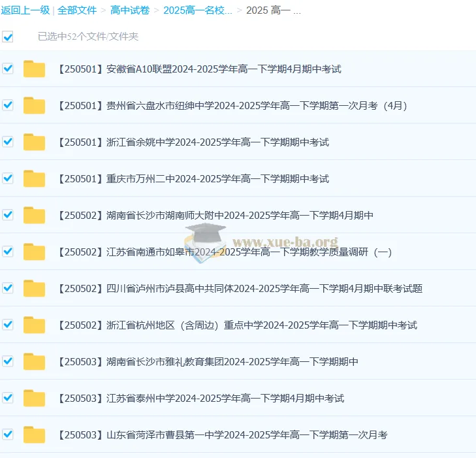Open 江苏省泰州中学 4月期中考试 folder name

click(200, 398)
